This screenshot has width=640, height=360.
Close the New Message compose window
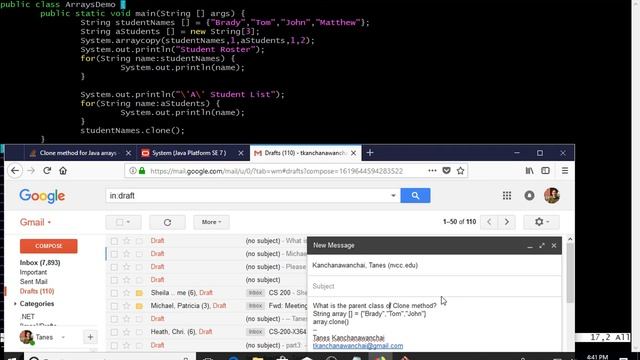pos(554,246)
